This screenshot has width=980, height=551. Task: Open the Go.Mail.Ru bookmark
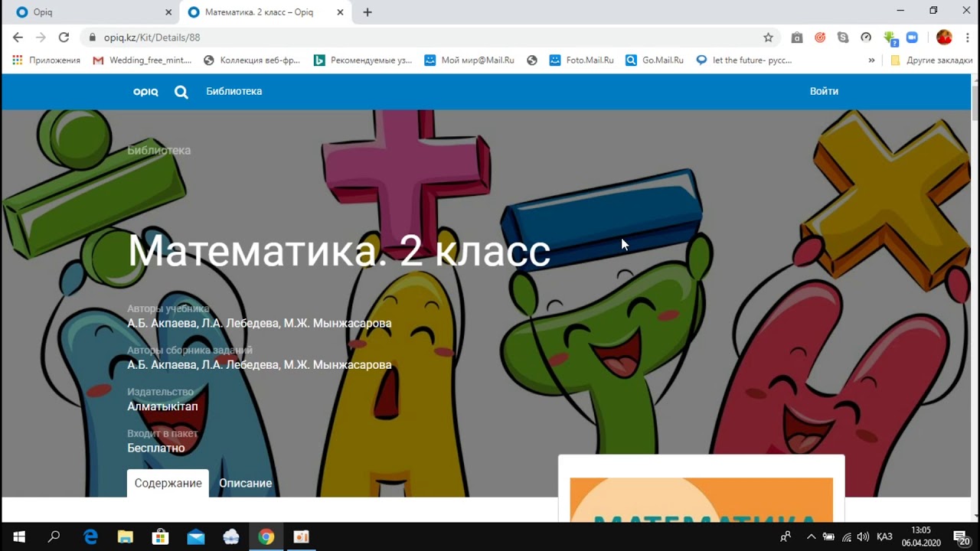[x=655, y=60]
